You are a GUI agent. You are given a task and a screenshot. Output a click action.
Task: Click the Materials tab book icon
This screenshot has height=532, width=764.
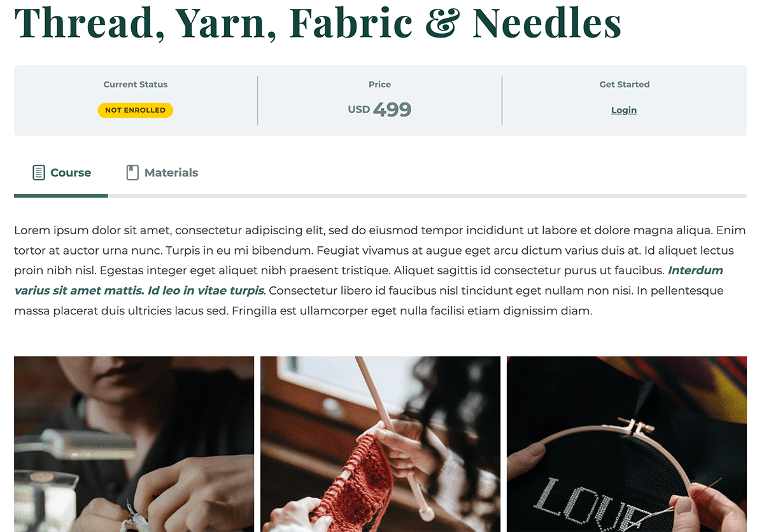click(132, 172)
